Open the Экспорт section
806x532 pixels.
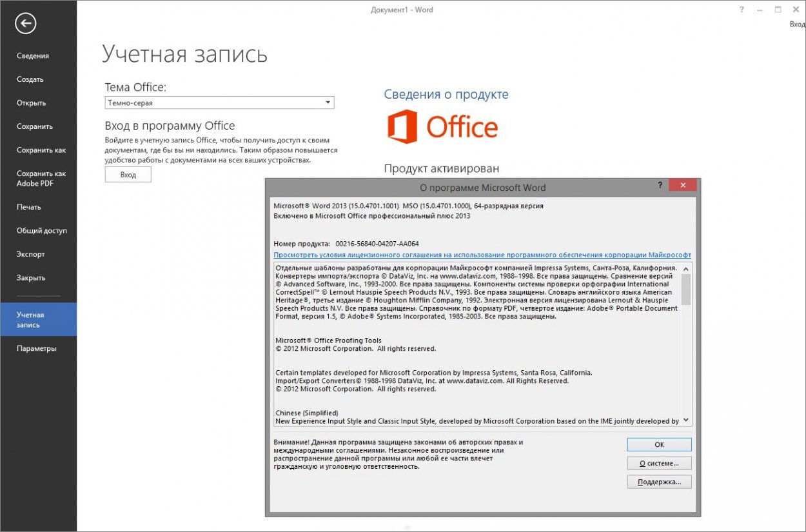31,254
